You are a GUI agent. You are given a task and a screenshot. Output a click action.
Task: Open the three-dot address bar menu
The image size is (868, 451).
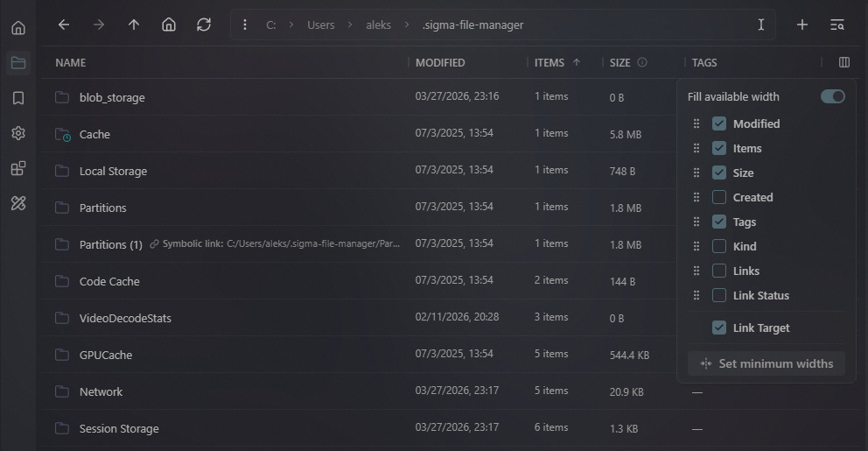[245, 25]
